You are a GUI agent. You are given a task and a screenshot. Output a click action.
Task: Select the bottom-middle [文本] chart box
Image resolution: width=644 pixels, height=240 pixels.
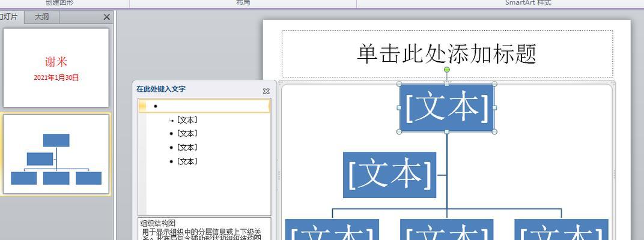pyautogui.click(x=446, y=229)
